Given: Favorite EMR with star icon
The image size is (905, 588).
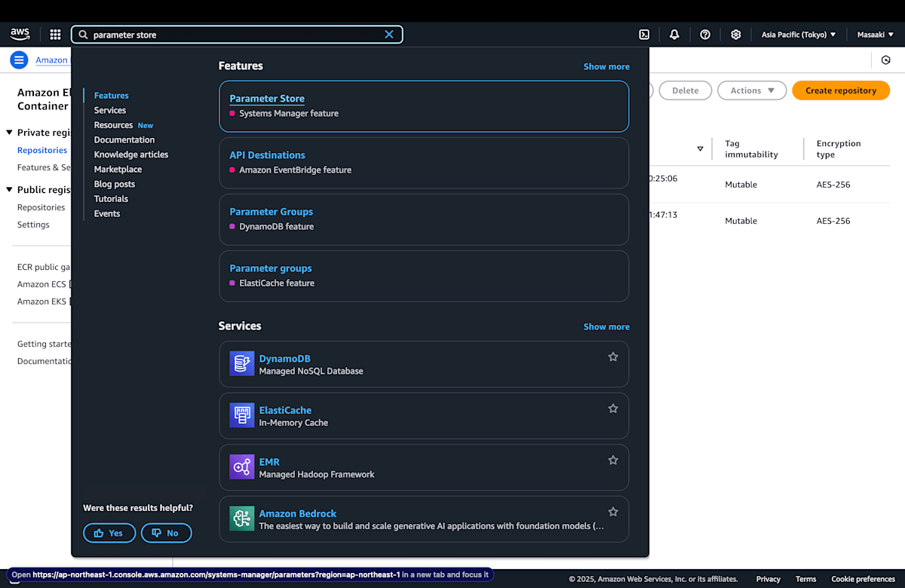Looking at the screenshot, I should tap(613, 460).
